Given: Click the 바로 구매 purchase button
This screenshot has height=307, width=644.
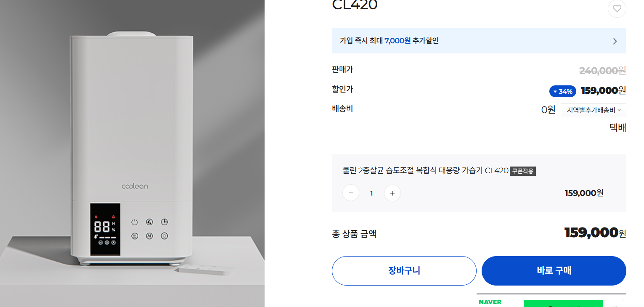Looking at the screenshot, I should tap(553, 270).
